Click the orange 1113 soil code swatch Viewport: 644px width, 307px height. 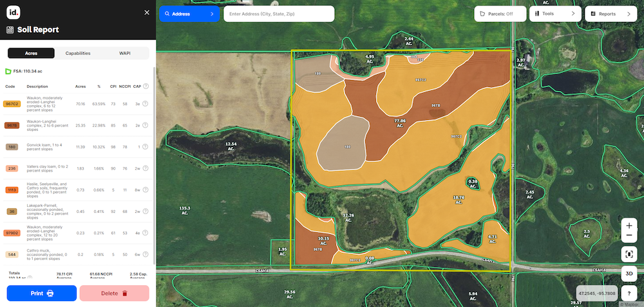(12, 190)
